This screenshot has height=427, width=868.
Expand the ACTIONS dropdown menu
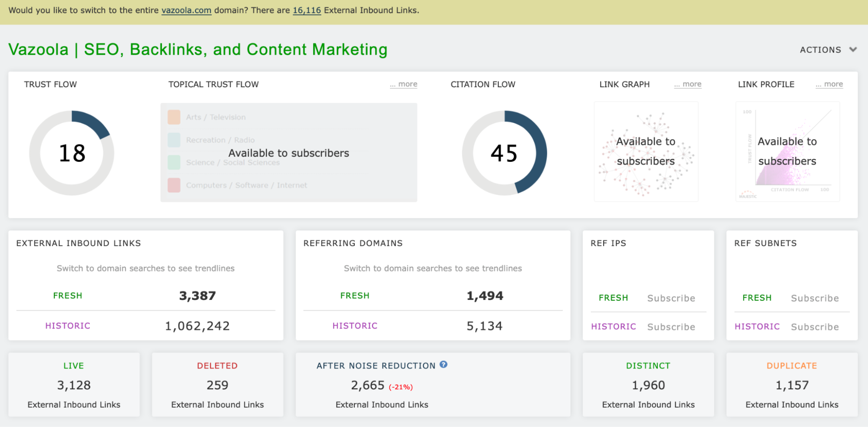[828, 50]
